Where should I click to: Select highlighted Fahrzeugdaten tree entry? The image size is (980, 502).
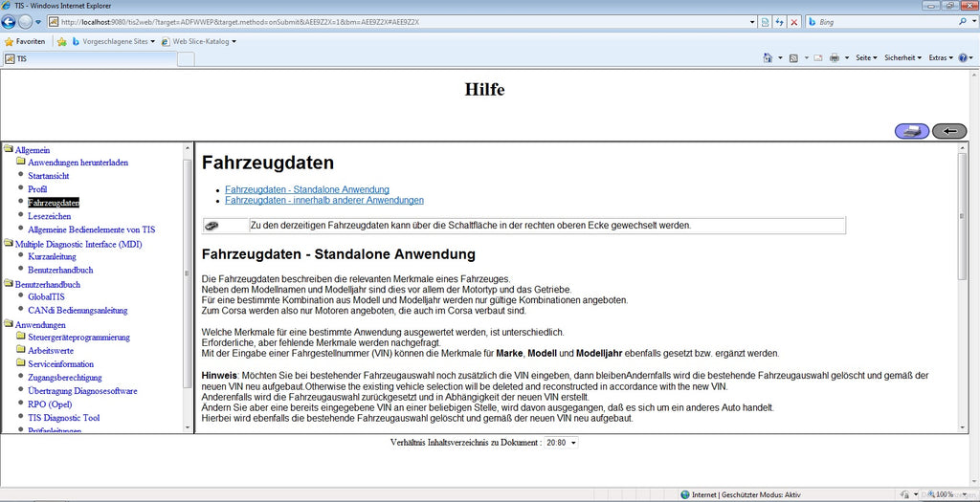click(x=54, y=203)
